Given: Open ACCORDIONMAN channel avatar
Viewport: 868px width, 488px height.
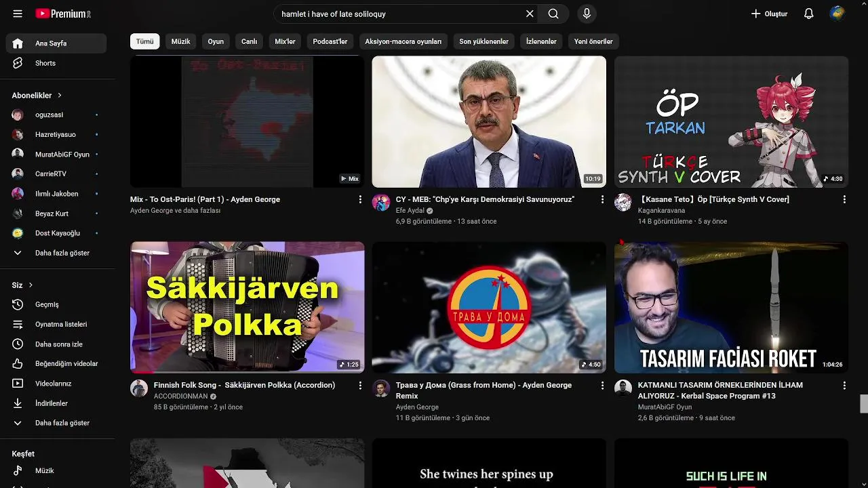Looking at the screenshot, I should pyautogui.click(x=139, y=388).
